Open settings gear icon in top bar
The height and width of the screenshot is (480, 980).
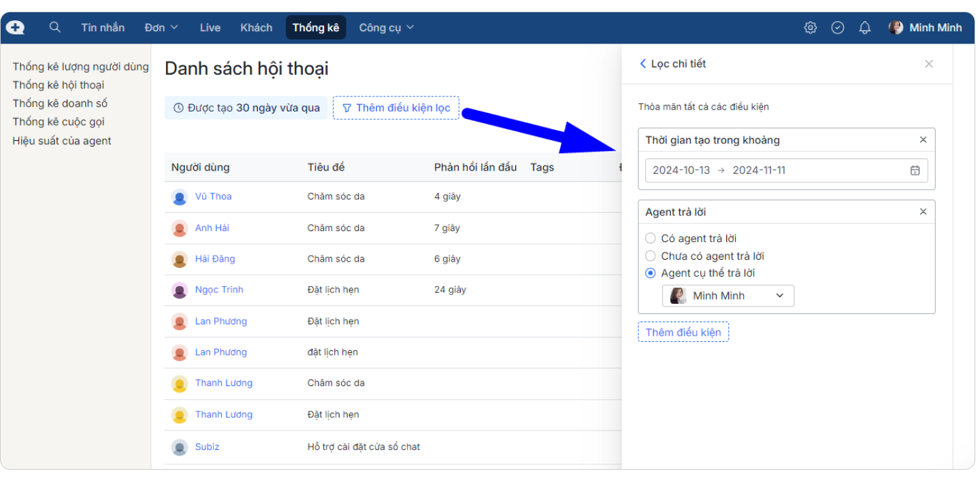[x=810, y=28]
